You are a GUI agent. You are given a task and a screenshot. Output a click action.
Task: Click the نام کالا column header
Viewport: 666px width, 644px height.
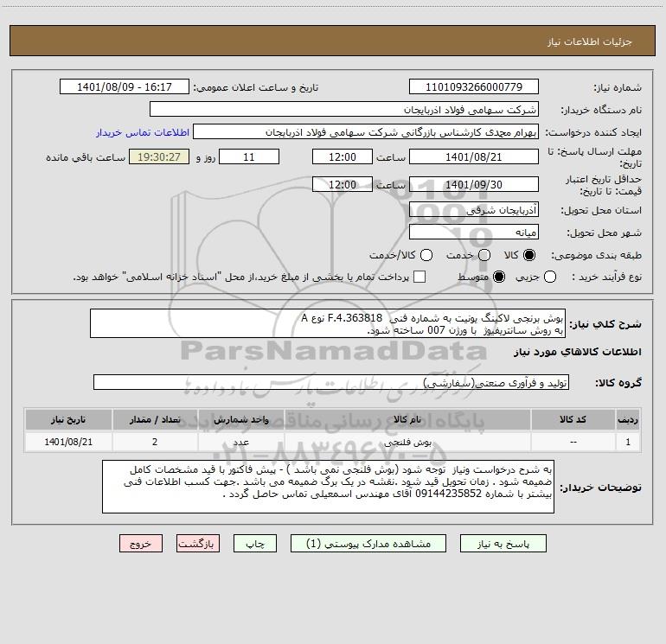[407, 419]
